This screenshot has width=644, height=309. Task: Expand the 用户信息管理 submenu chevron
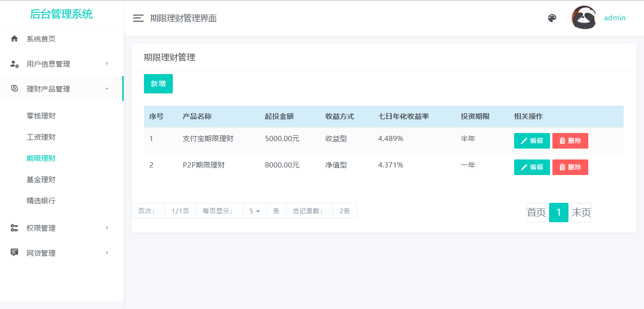(107, 64)
